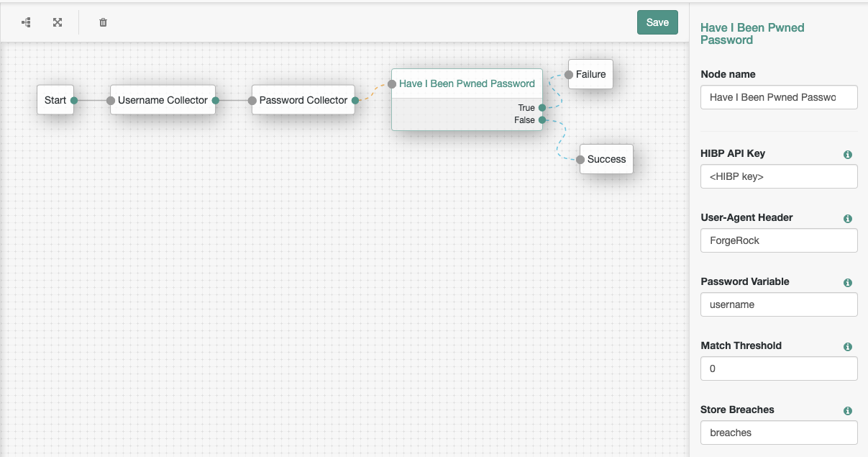Viewport: 868px width, 457px height.
Task: Toggle fullscreen with the expand arrows icon
Action: tap(58, 22)
